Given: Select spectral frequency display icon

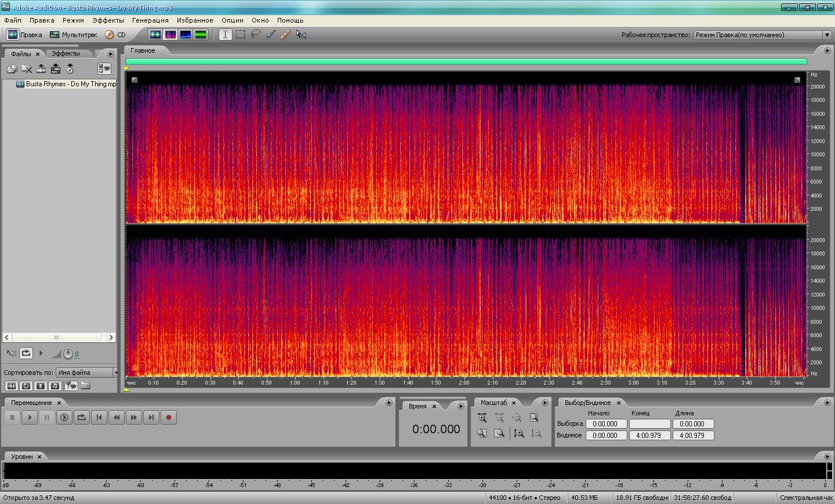Looking at the screenshot, I should 170,35.
